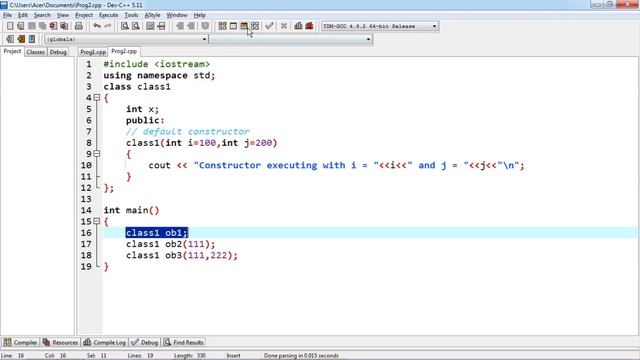Screen dimensions: 640x360
Task: Click the Debug checkmark icon
Action: pos(269,26)
